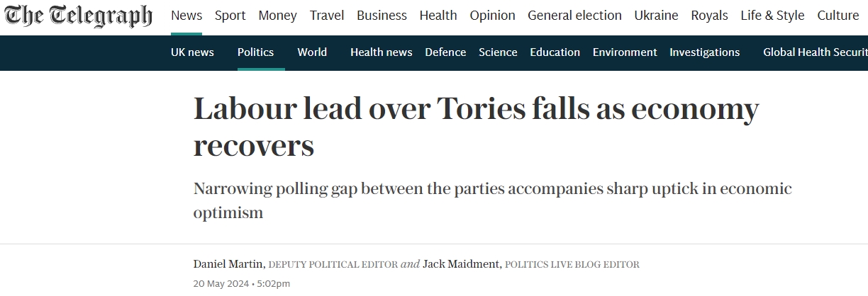This screenshot has width=868, height=296.
Task: Open the Opinion section
Action: pos(492,16)
